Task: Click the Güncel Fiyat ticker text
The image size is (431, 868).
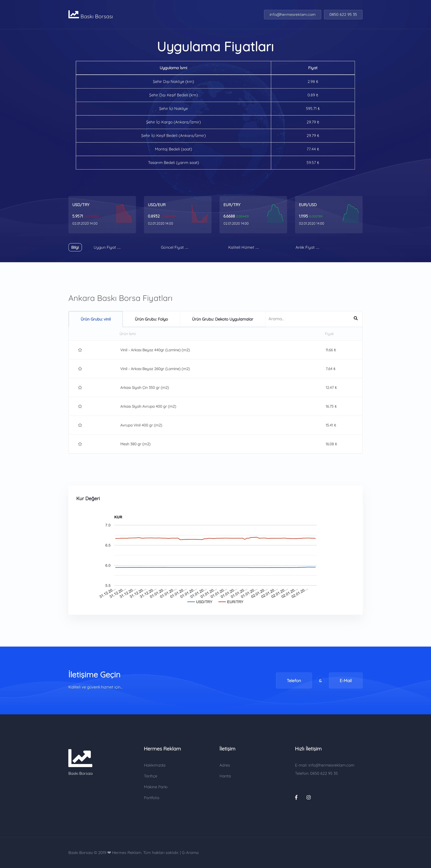Action: pyautogui.click(x=174, y=247)
